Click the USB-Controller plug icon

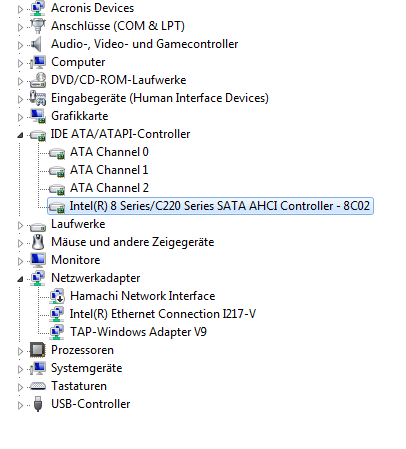click(38, 404)
